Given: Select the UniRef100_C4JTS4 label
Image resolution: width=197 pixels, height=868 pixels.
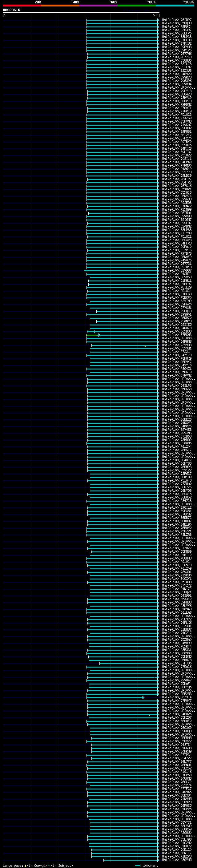Looking at the screenshot, I should tap(177, 745).
